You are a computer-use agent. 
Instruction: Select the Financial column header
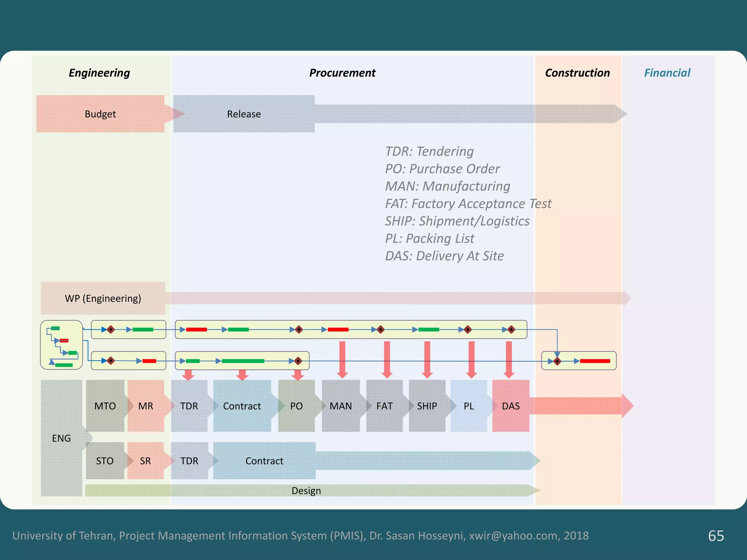[667, 73]
